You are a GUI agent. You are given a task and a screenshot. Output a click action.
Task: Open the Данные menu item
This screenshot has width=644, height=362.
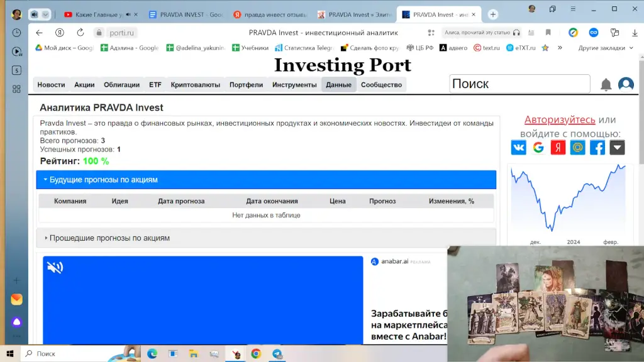pyautogui.click(x=338, y=85)
